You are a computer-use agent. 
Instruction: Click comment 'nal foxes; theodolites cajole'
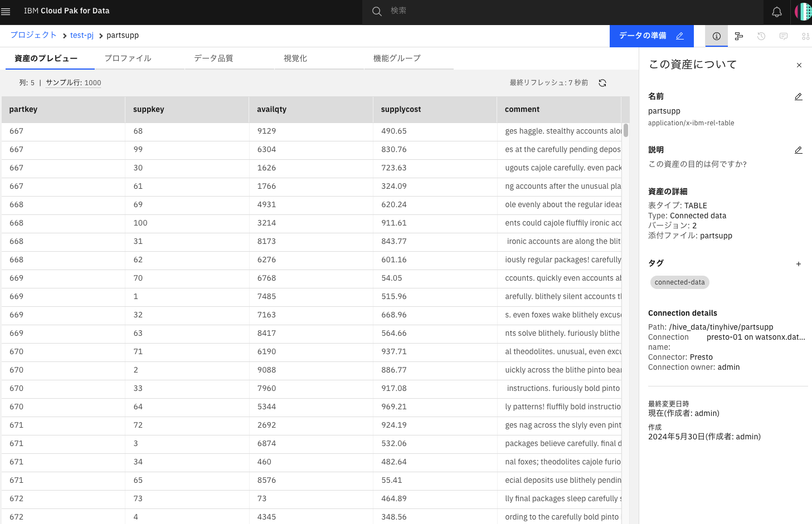point(559,462)
